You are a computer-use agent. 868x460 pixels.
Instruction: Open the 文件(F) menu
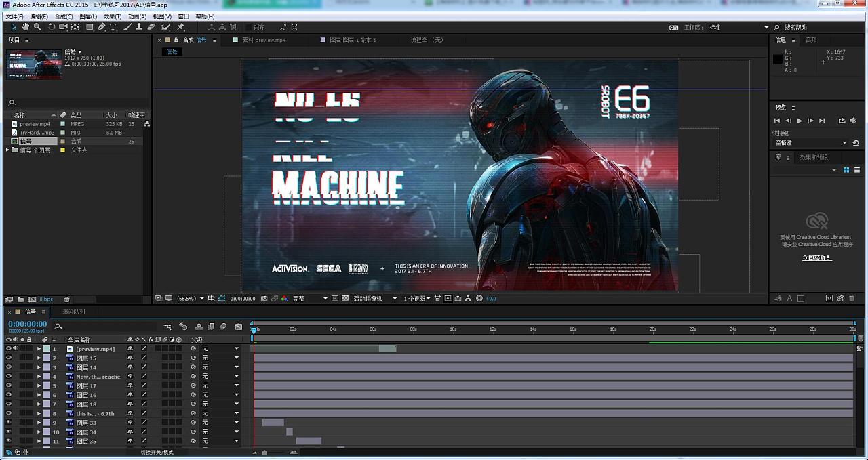(x=14, y=16)
